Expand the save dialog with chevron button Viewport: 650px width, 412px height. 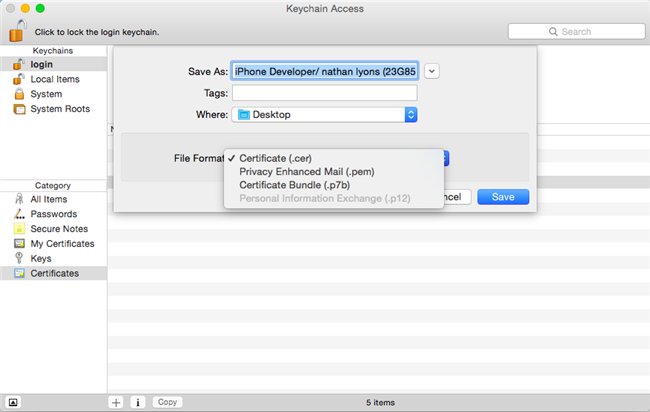(x=432, y=71)
